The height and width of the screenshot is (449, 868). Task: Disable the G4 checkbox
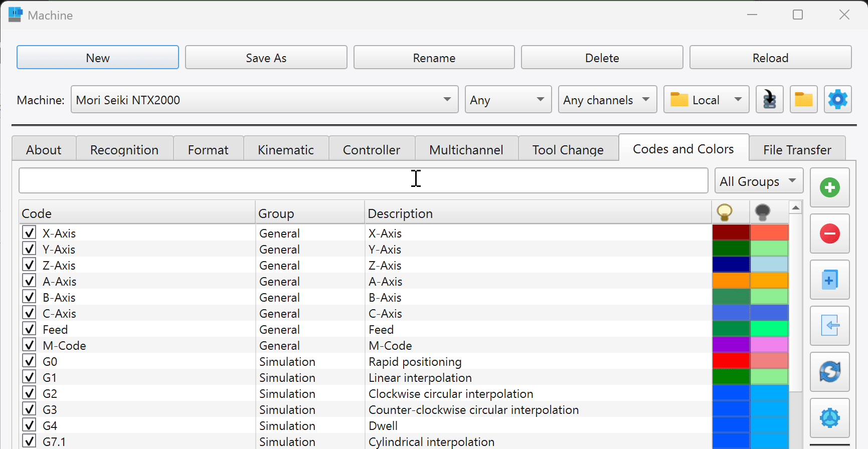[30, 425]
